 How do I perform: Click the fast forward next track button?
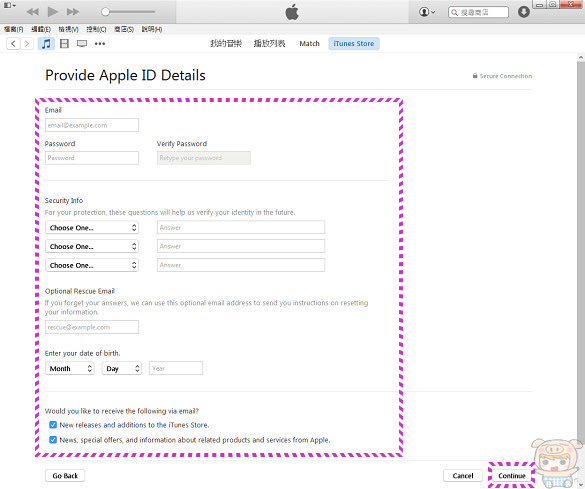click(73, 12)
